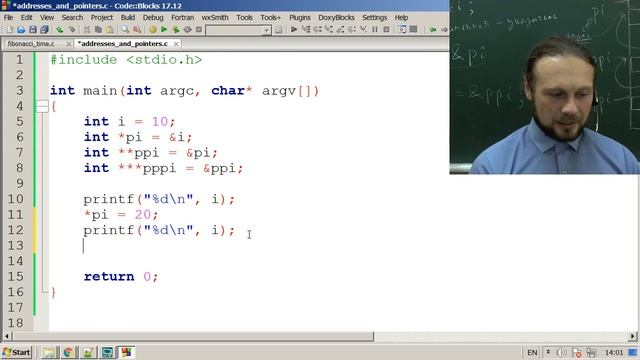
Task: Click line number 13 in the margin
Action: 16,245
